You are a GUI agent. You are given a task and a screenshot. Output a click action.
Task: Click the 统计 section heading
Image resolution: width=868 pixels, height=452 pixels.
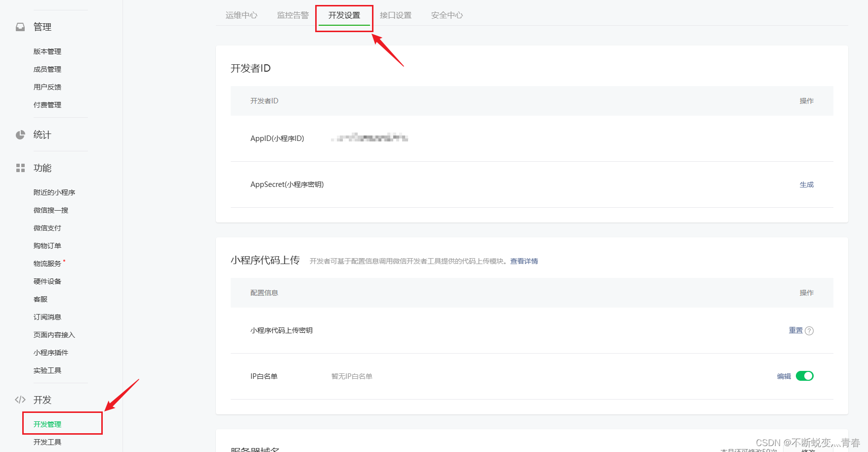pos(42,135)
